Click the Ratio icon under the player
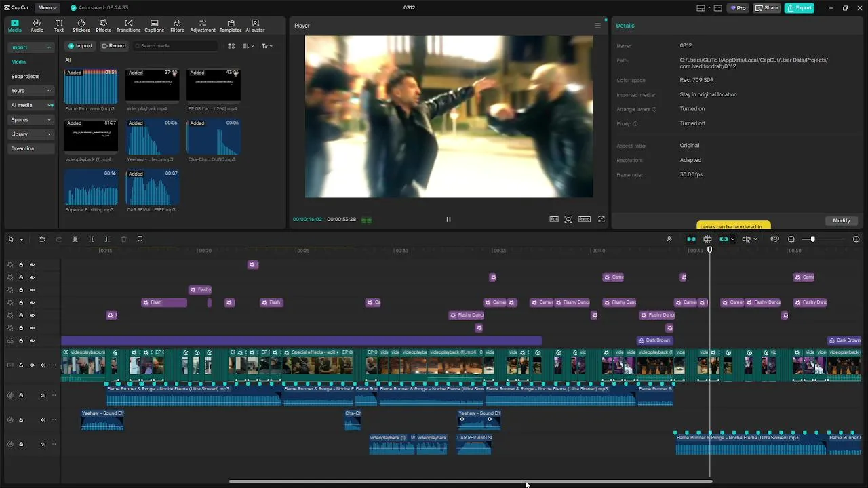The height and width of the screenshot is (488, 868). click(584, 219)
